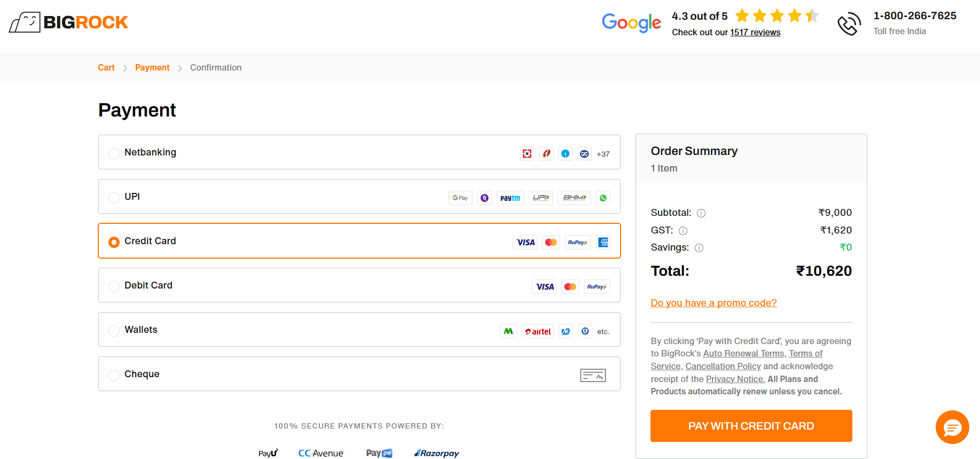Click the ICICI bank icon in Netbanking
980x459 pixels.
(x=546, y=154)
